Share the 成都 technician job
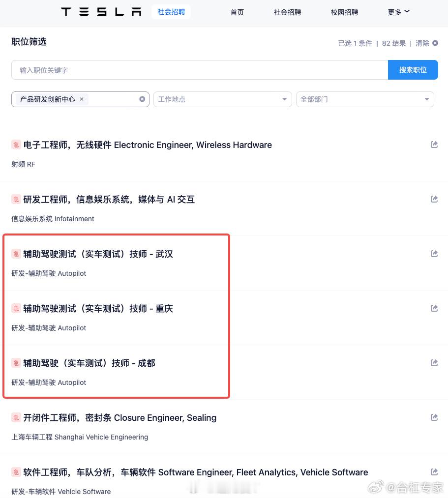Screen dimensions: 448x498 [434, 363]
